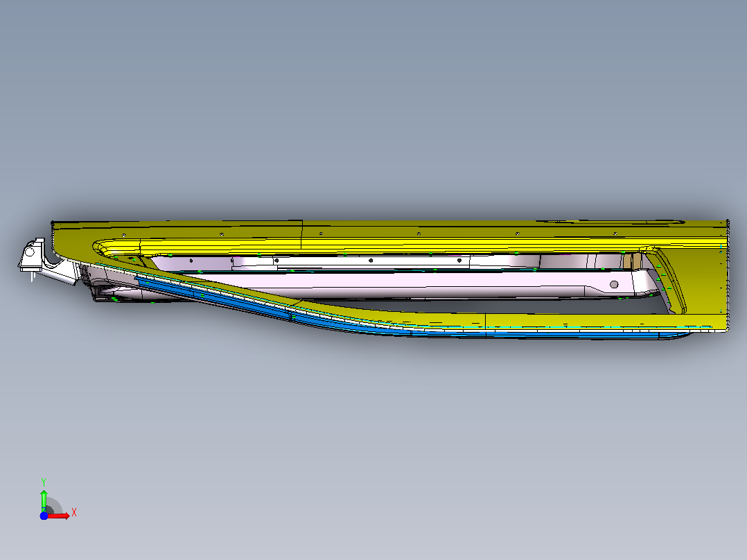
Task: Click the blue Z axis ball on the triad
Action: click(44, 516)
